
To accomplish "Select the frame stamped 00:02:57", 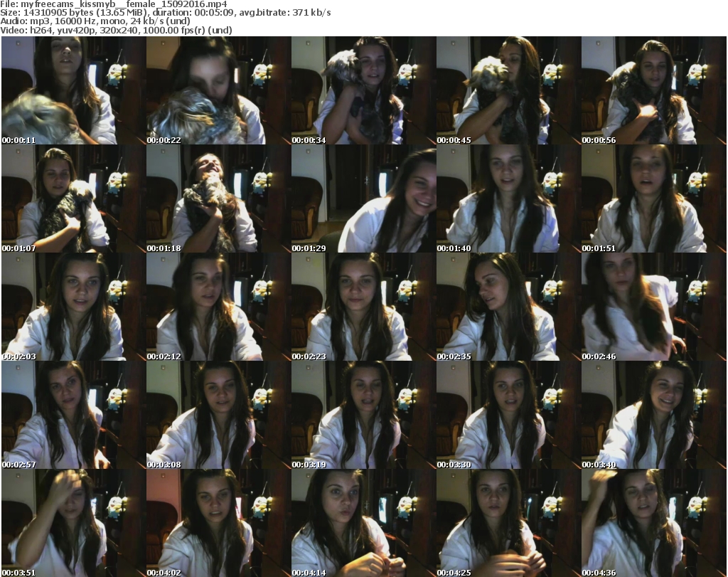I will [73, 415].
